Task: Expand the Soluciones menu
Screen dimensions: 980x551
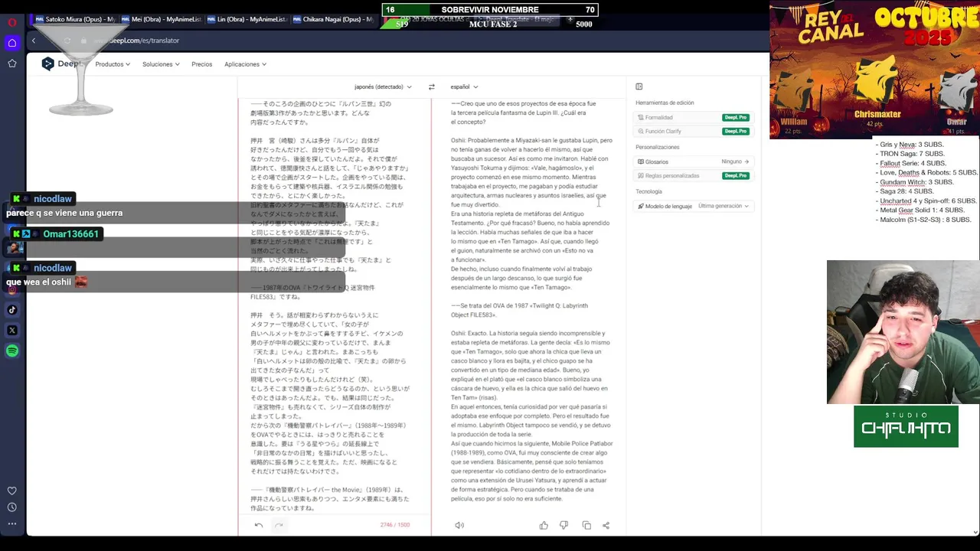Action: click(x=161, y=64)
